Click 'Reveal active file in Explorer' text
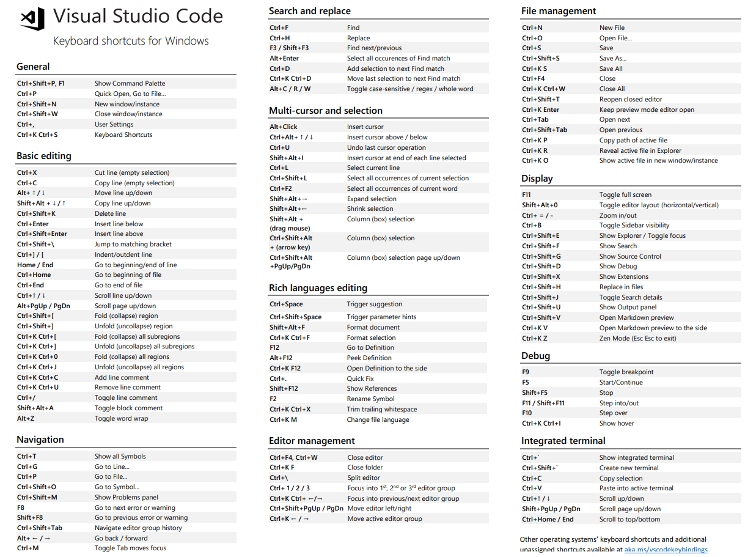This screenshot has height=557, width=756. coord(640,150)
